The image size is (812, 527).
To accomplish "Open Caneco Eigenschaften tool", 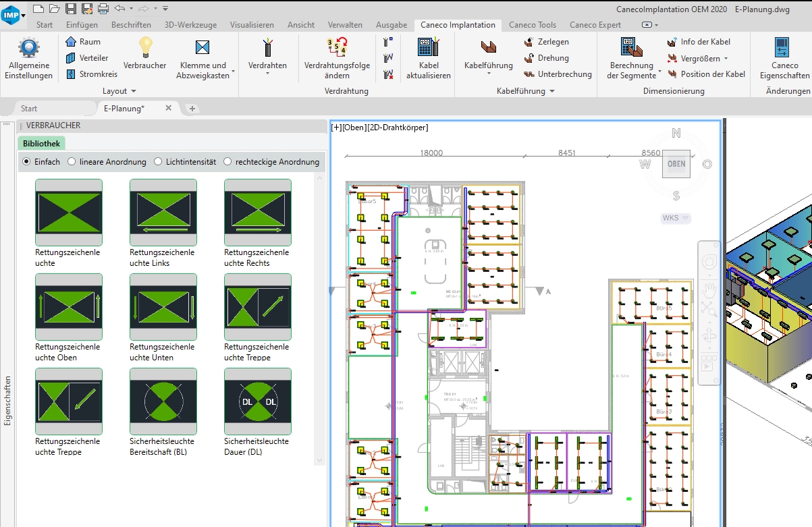I will click(x=784, y=59).
